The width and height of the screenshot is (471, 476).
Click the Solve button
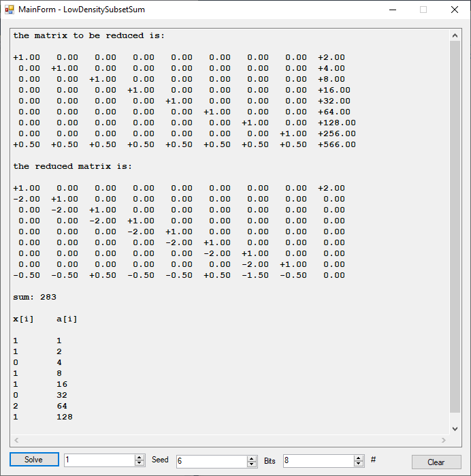point(34,460)
